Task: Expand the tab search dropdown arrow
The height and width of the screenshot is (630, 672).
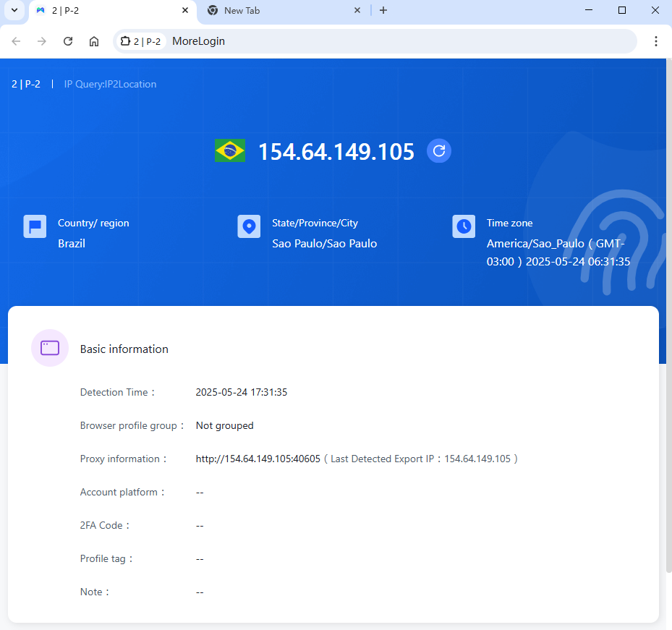Action: (x=14, y=10)
